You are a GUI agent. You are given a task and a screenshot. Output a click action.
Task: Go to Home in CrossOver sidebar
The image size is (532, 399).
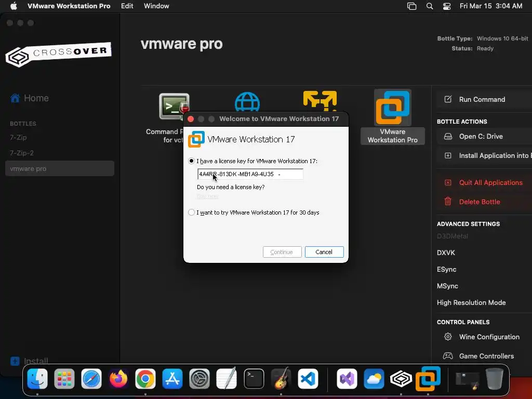point(30,98)
